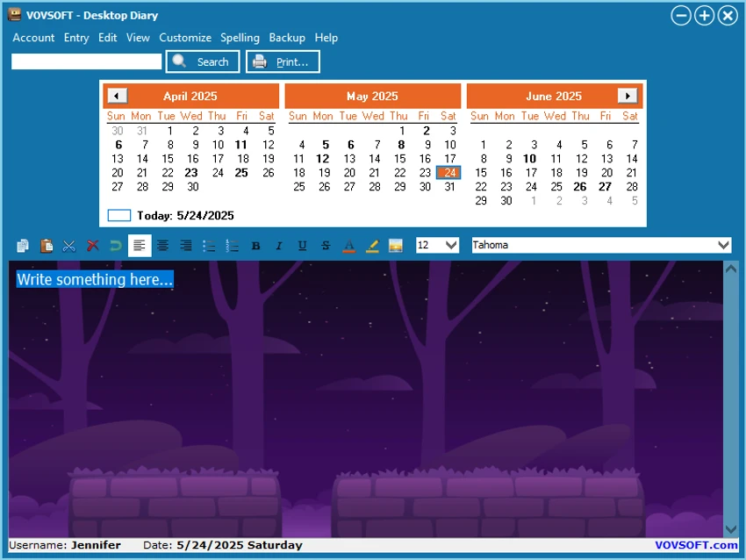The width and height of the screenshot is (746, 560).
Task: Click the April 2025 month header
Action: pos(190,96)
